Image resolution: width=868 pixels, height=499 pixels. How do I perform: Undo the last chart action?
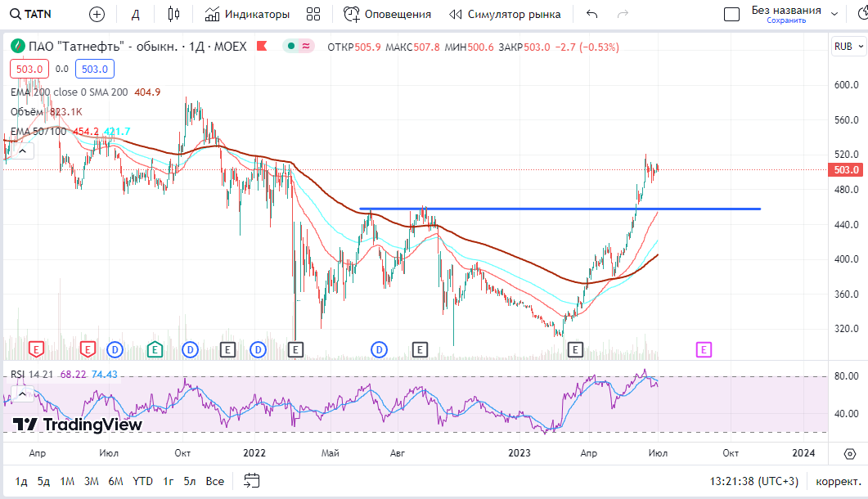[590, 14]
